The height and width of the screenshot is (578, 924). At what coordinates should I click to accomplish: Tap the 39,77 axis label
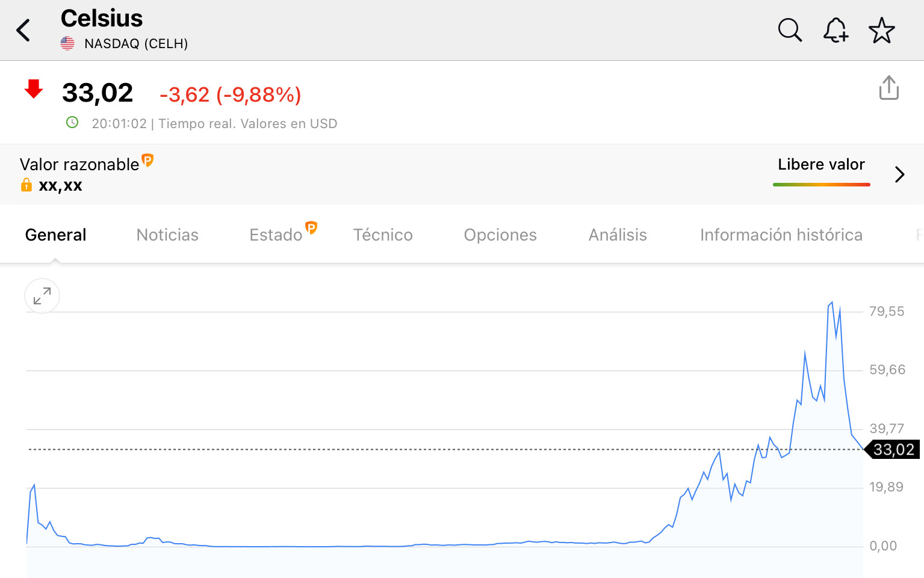click(887, 428)
